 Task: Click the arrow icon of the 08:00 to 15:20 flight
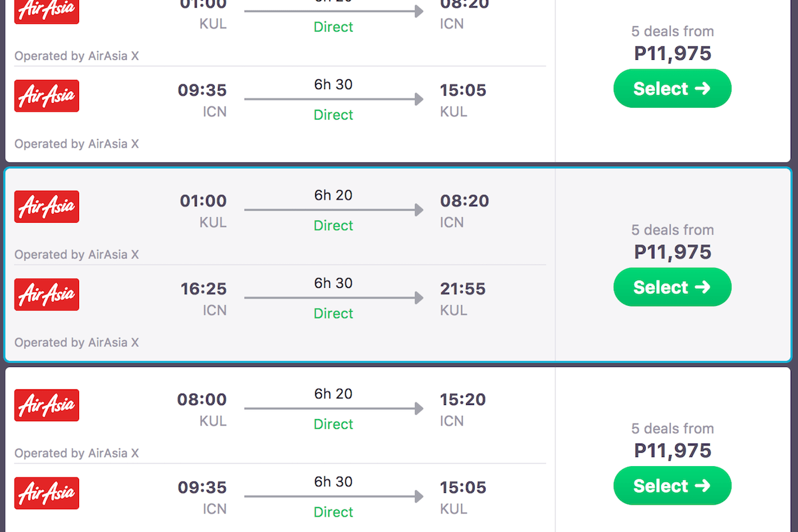(333, 409)
